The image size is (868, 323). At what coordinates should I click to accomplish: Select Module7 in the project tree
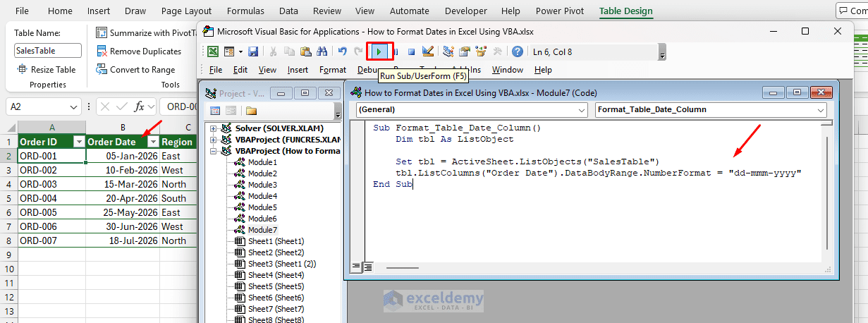262,230
